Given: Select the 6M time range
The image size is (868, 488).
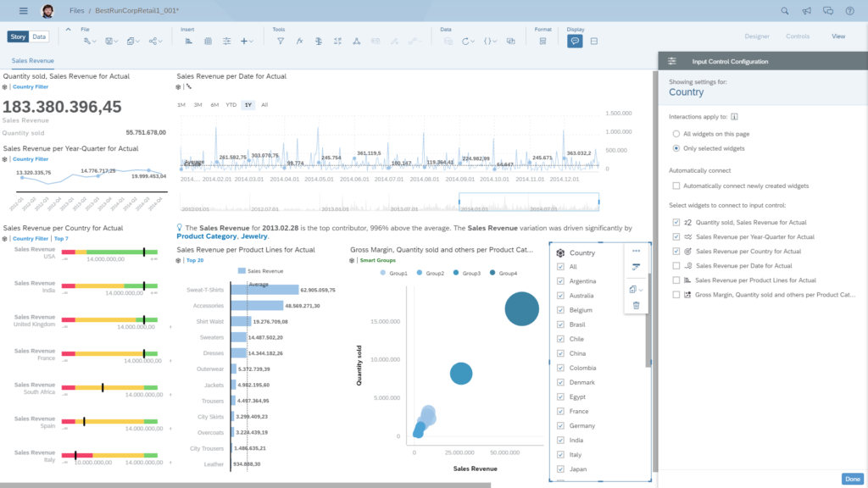Looking at the screenshot, I should pyautogui.click(x=214, y=104).
